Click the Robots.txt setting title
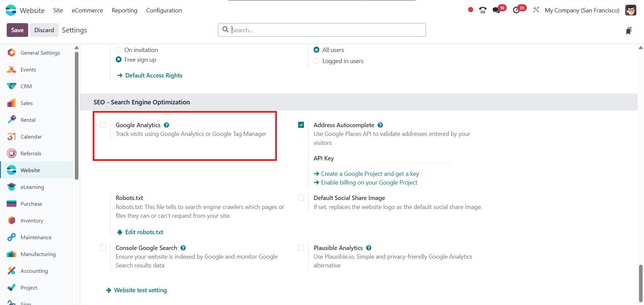 tap(129, 198)
